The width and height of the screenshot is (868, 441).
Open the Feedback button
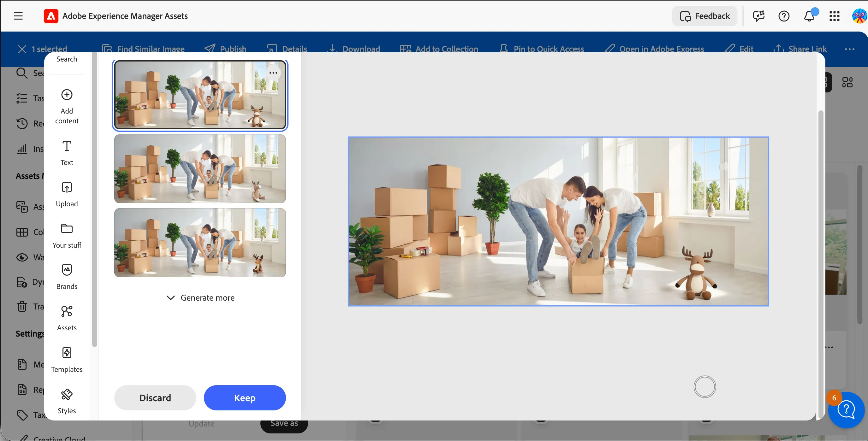705,16
